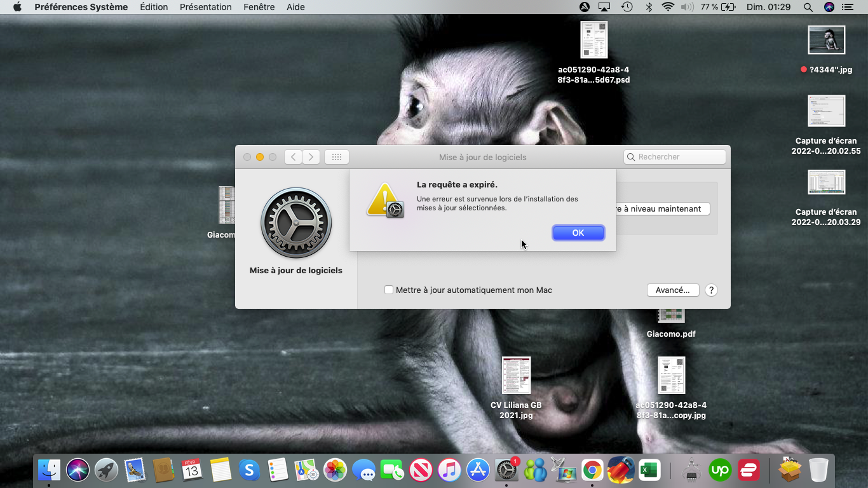Viewport: 868px width, 488px height.
Task: Open Google Chrome from the Dock
Action: point(592,470)
